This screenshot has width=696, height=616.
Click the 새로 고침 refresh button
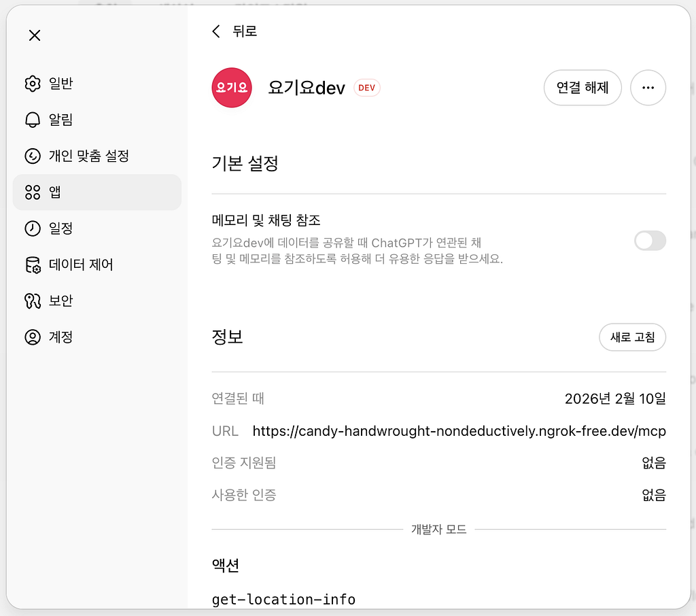tap(633, 337)
